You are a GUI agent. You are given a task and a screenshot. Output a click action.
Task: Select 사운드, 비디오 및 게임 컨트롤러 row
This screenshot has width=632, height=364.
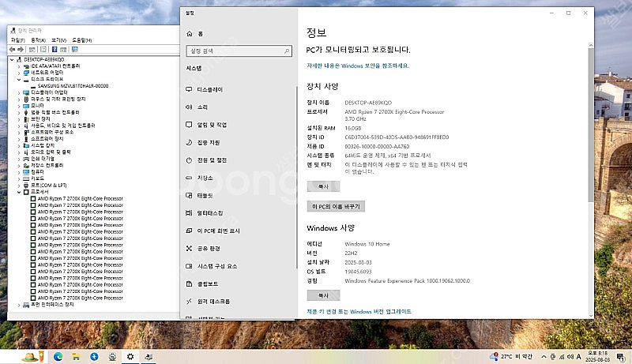click(63, 126)
